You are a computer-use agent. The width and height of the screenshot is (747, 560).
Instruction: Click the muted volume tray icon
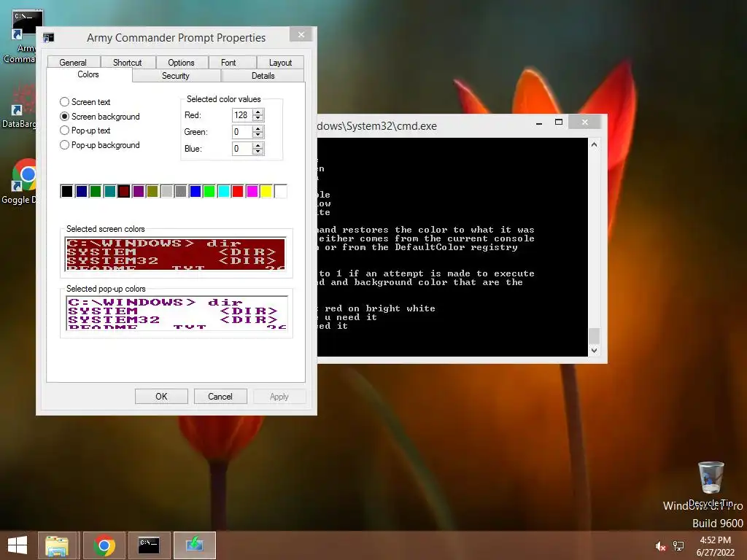pyautogui.click(x=660, y=546)
